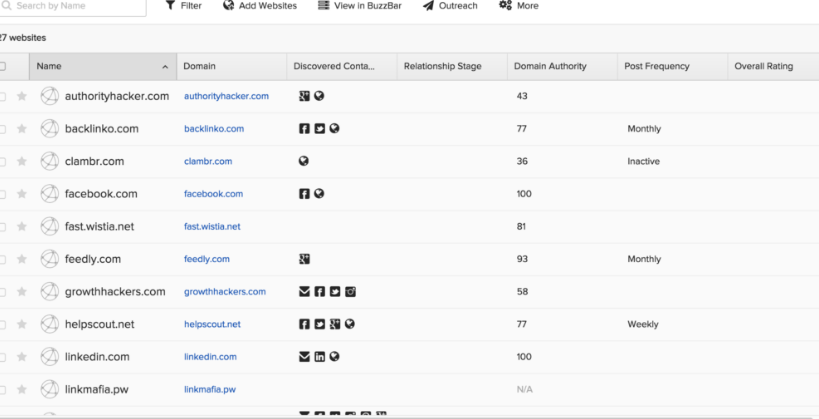The image size is (819, 419).
Task: Open linkedin.com domain link
Action: pyautogui.click(x=210, y=357)
